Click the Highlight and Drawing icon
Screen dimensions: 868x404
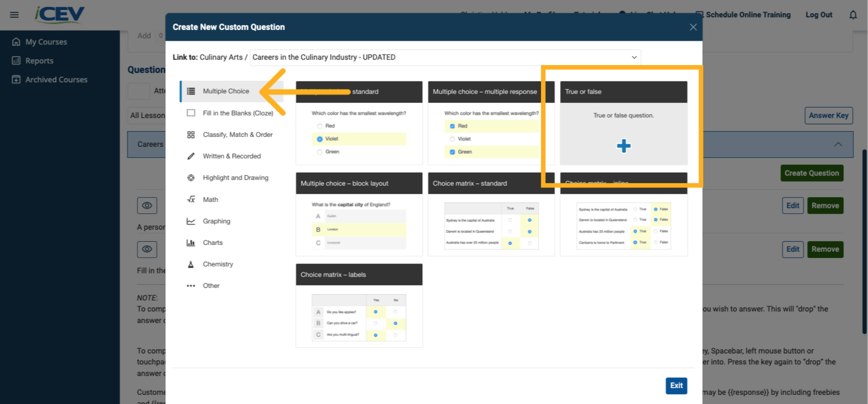(191, 178)
